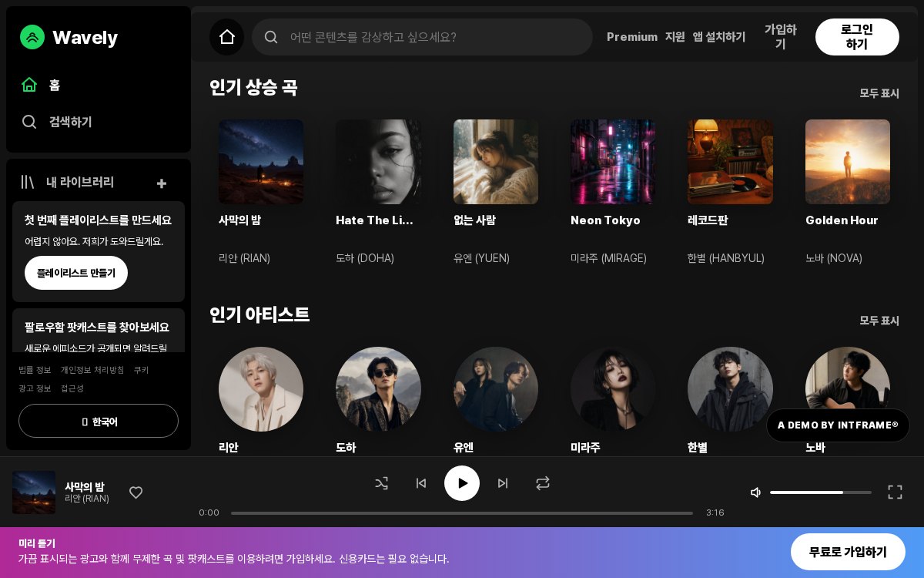The image size is (924, 578).
Task: Open the 접근성 footer link
Action: coord(72,388)
